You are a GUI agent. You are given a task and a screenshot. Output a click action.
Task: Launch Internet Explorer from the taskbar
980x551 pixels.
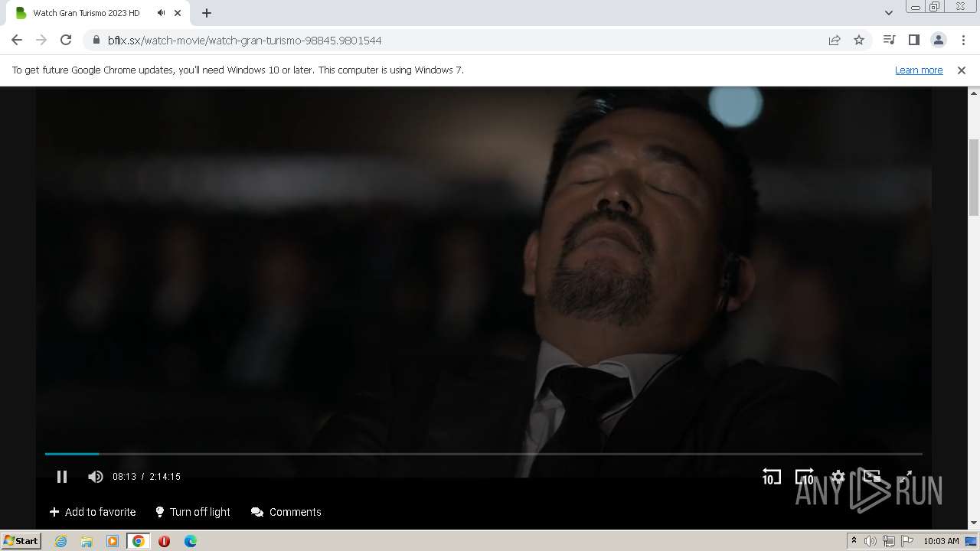(60, 541)
